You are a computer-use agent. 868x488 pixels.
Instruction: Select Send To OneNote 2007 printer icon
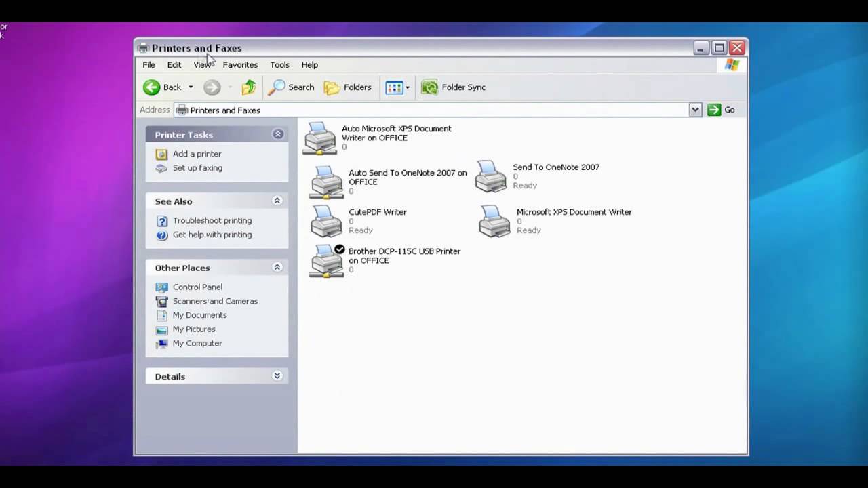coord(491,177)
